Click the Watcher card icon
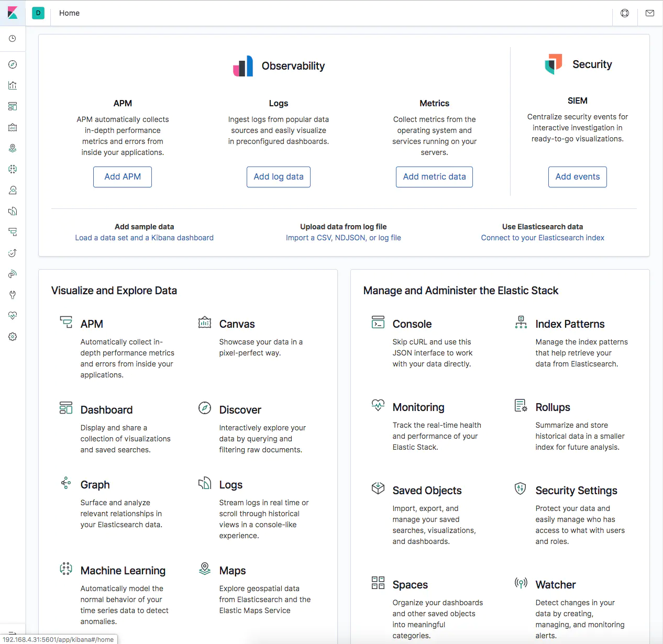 tap(521, 583)
